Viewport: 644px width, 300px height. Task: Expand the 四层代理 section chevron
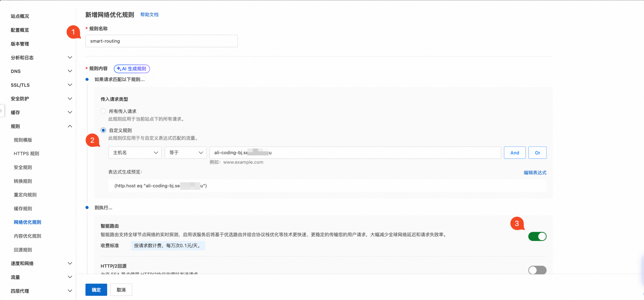[x=70, y=291]
